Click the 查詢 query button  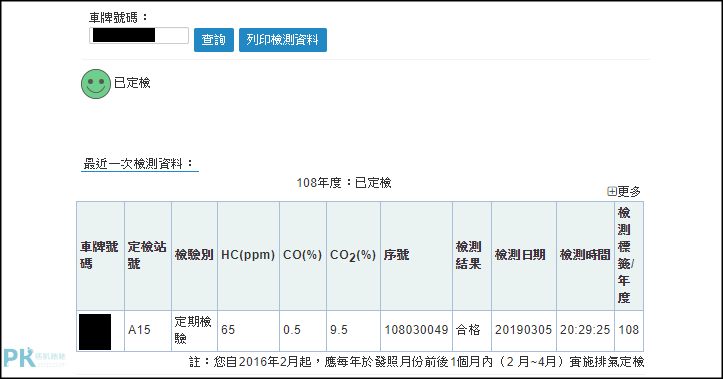[213, 40]
